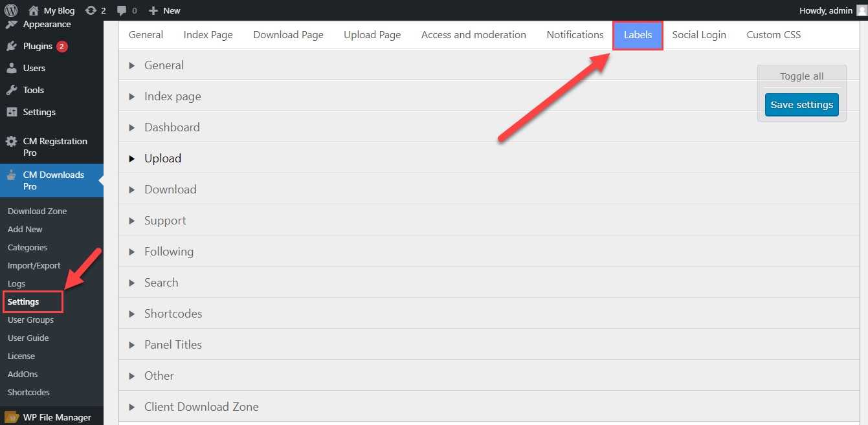This screenshot has height=425, width=868.
Task: Click the WordPress Settings sliders icon
Action: (12, 112)
